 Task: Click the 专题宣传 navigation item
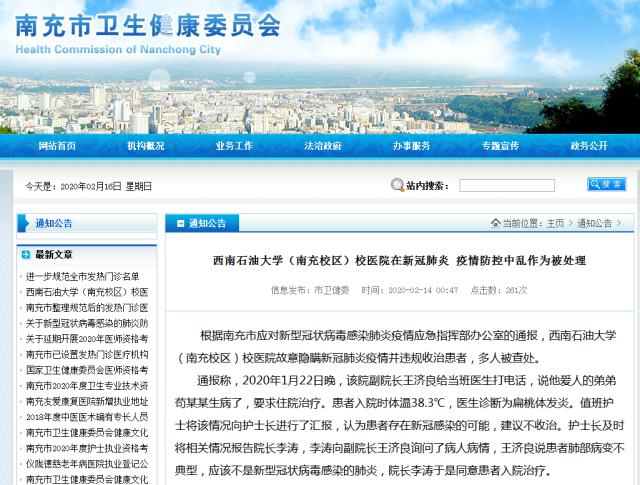500,146
